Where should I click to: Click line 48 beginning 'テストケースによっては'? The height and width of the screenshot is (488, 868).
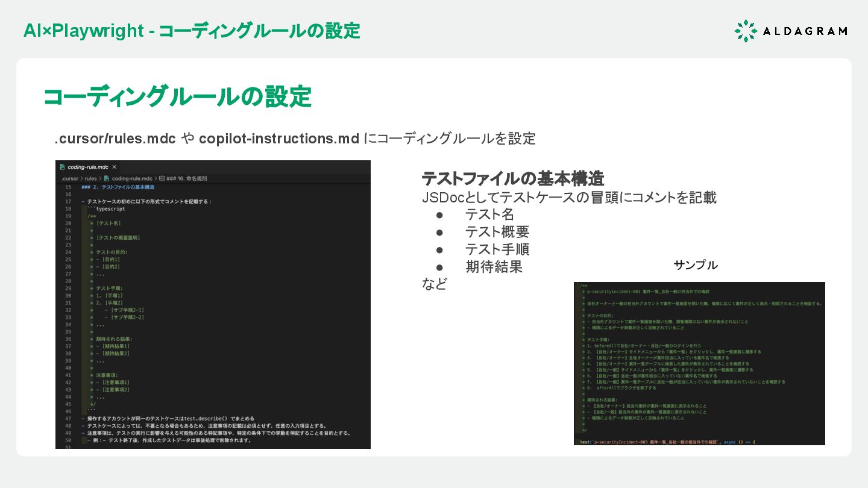[x=204, y=426]
